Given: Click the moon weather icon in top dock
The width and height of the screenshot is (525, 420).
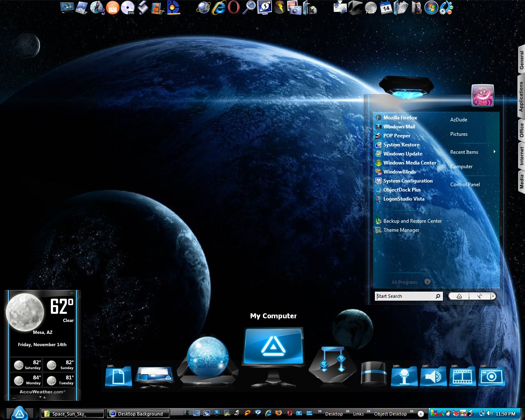Looking at the screenshot, I should click(371, 7).
